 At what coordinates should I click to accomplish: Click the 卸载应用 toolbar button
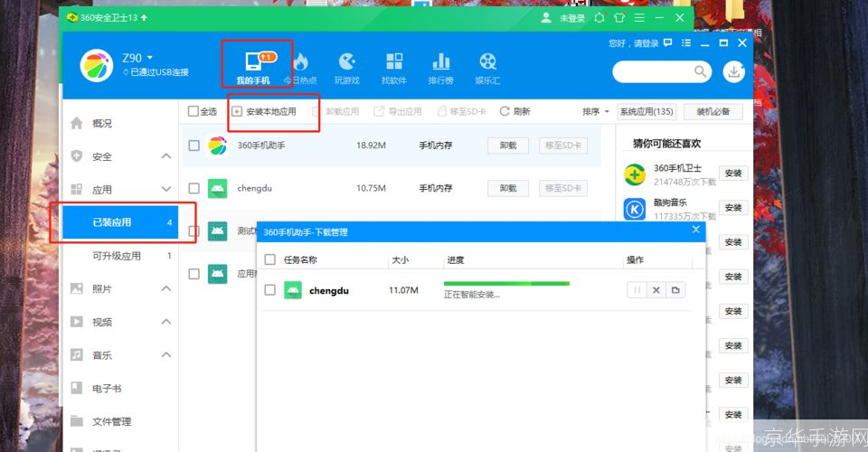[335, 112]
